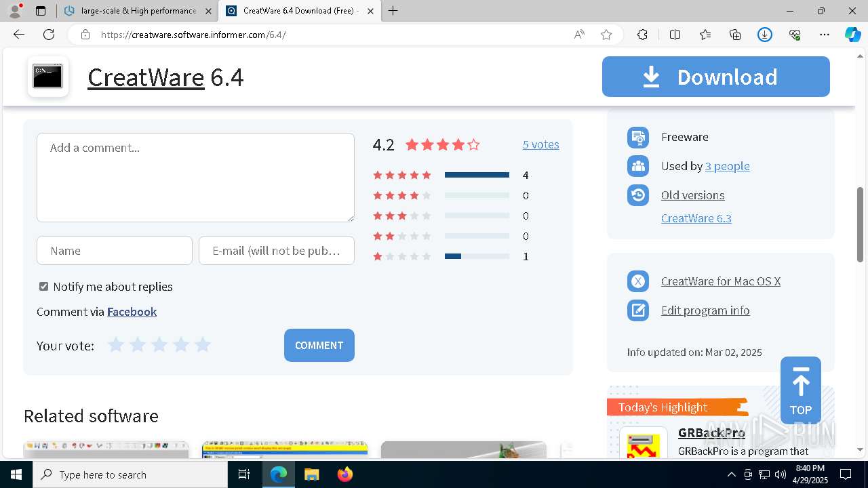Open CreatWare for Mac OS X link
The height and width of the screenshot is (488, 868).
coord(721,281)
